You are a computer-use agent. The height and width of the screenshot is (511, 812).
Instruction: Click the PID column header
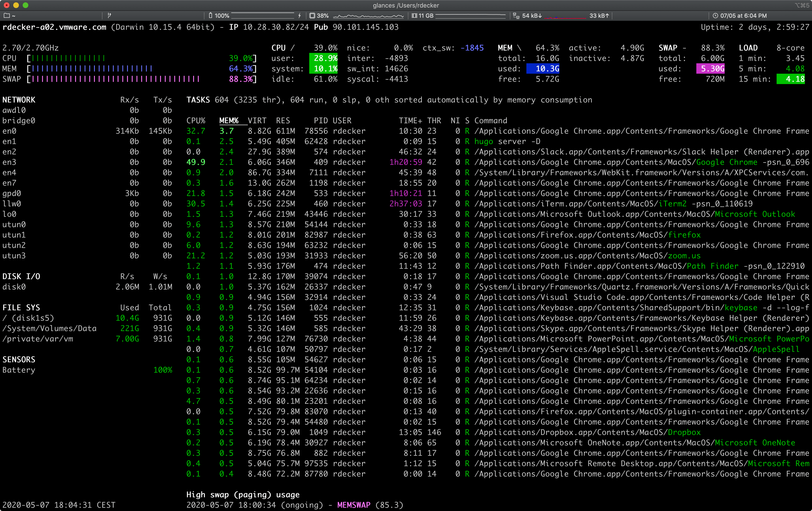pyautogui.click(x=321, y=121)
